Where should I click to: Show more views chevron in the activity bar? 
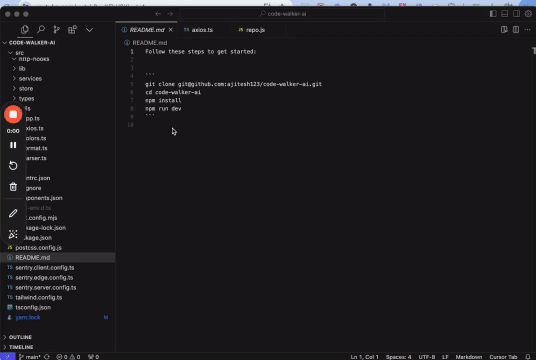coord(90,30)
